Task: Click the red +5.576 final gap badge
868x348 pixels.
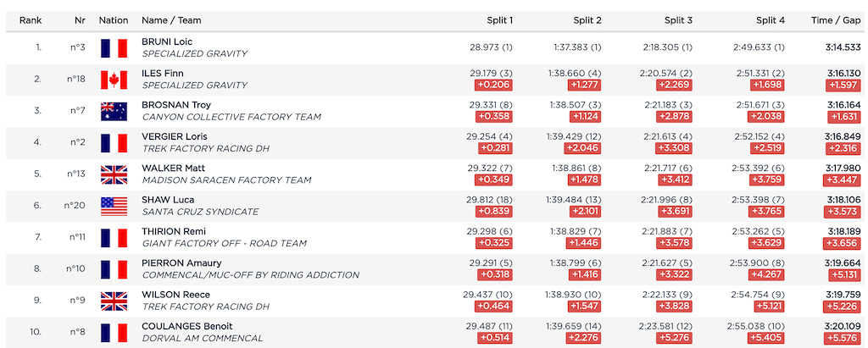Action: (x=843, y=338)
